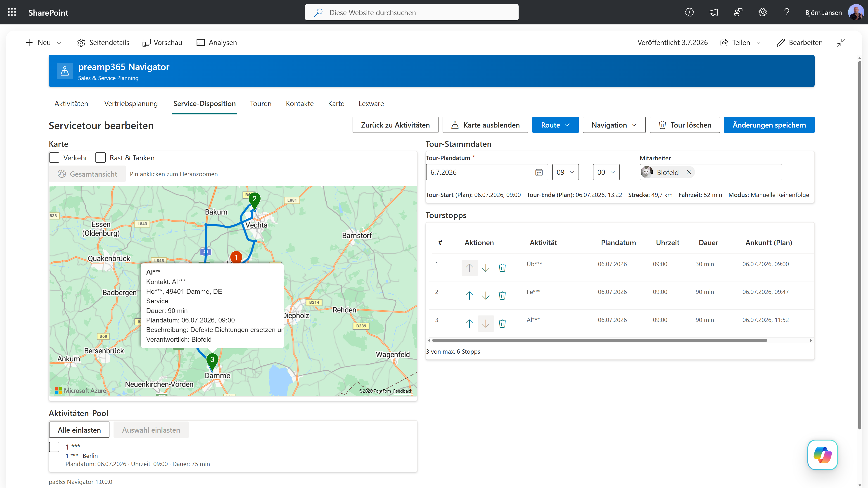Move stop Fe*** up one position

pyautogui.click(x=469, y=296)
